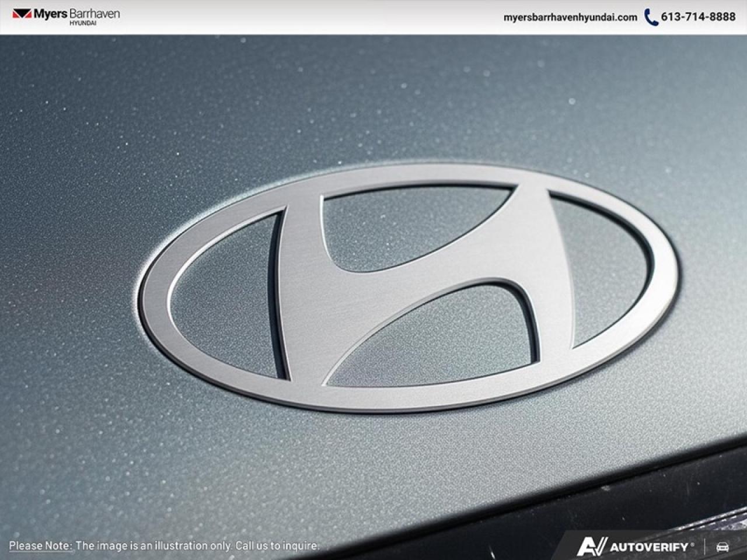Screen dimensions: 747x560
Task: Click the registered trademark symbol beside AUTOVERIFY
Action: 693,545
